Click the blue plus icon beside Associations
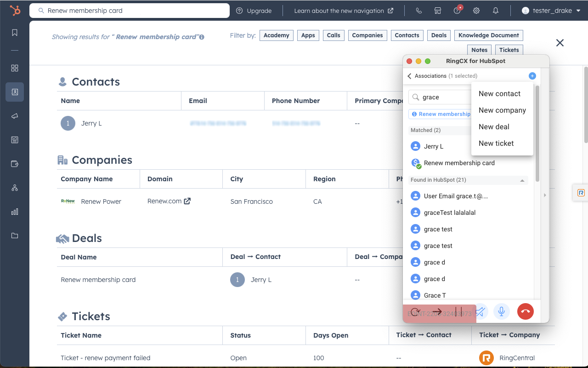 coord(532,76)
